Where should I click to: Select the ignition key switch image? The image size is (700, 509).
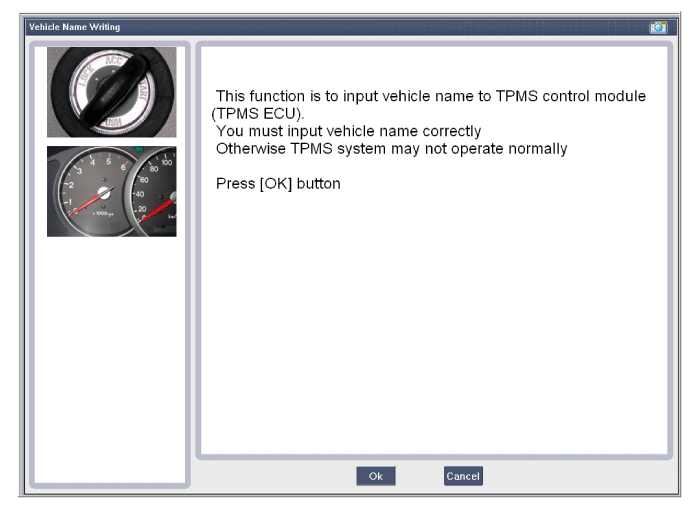[x=111, y=92]
